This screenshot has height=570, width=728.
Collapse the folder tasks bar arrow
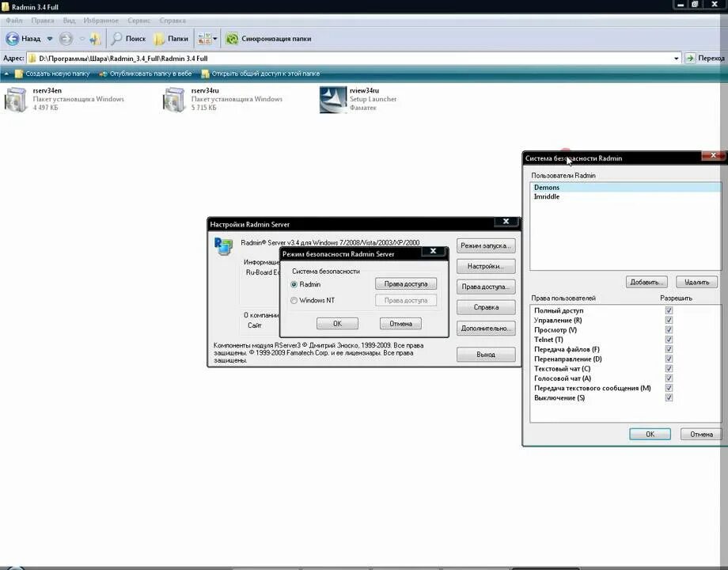point(6,74)
